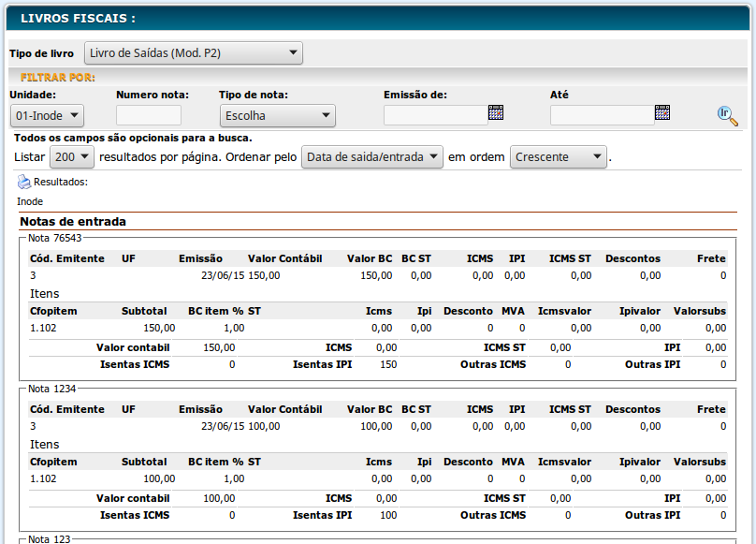Click into the Até date field
Screen dimensions: 756x544
602,116
